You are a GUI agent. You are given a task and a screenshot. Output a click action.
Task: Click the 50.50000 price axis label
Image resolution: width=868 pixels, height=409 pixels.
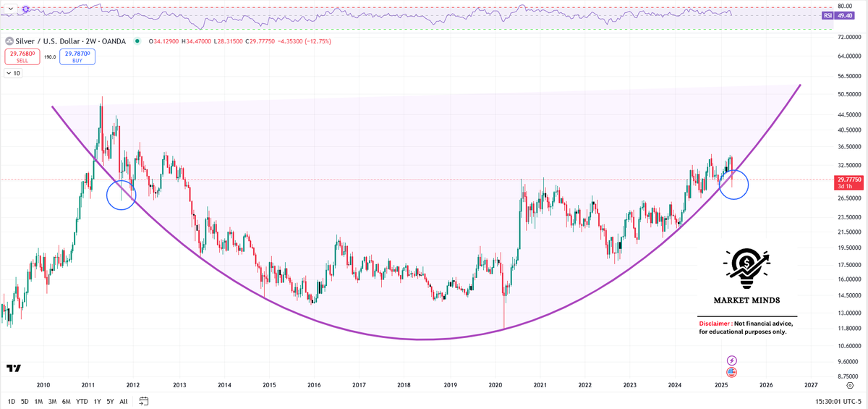[x=848, y=94]
